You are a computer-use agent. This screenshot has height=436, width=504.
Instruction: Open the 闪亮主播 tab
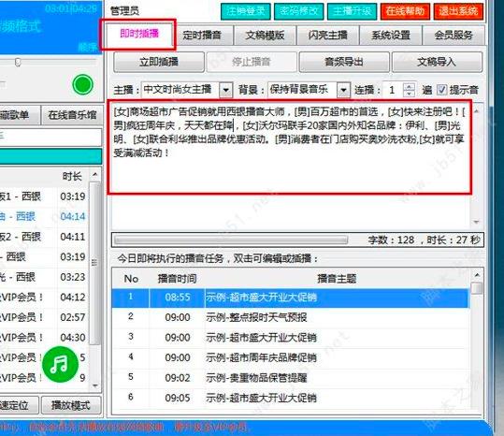point(327,35)
